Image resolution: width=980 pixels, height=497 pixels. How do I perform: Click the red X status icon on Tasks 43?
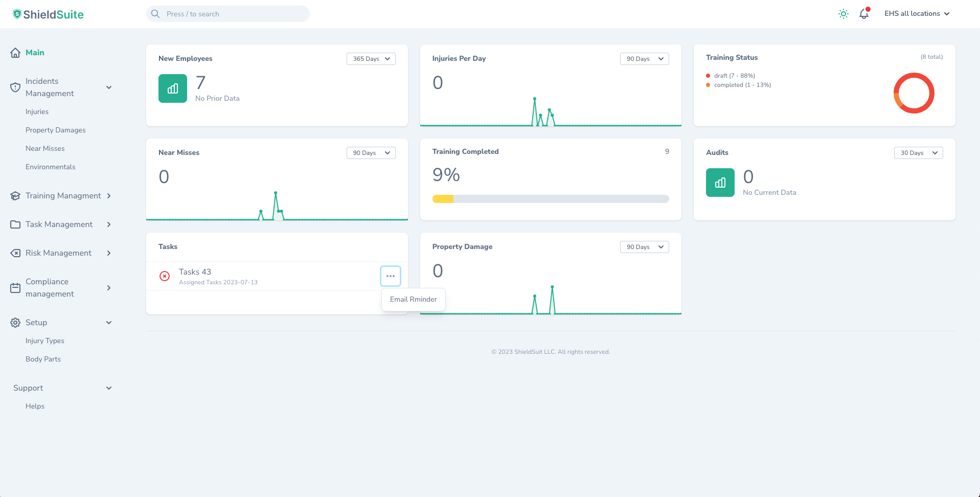coord(165,276)
